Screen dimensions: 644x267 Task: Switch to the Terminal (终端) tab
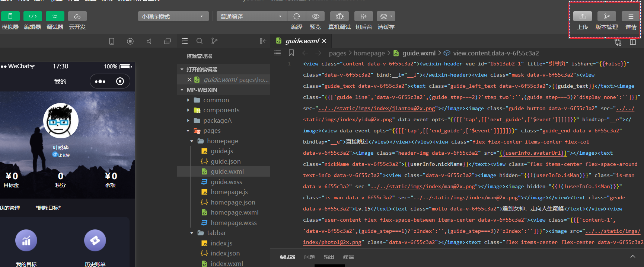pos(348,257)
